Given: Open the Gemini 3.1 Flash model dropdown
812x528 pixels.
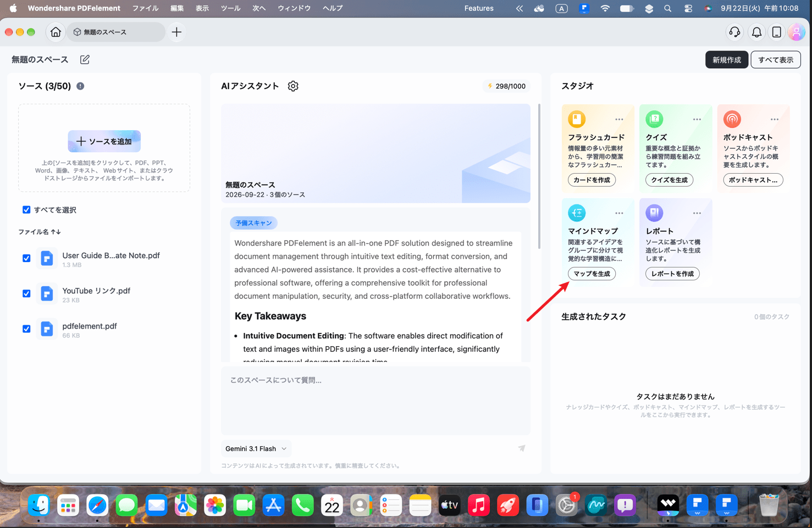Looking at the screenshot, I should (256, 449).
